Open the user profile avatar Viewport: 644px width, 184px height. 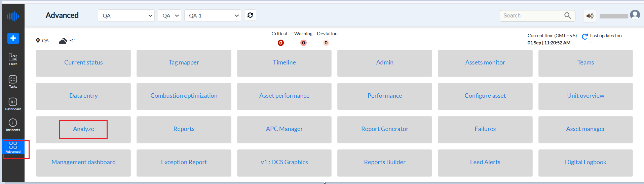click(635, 15)
